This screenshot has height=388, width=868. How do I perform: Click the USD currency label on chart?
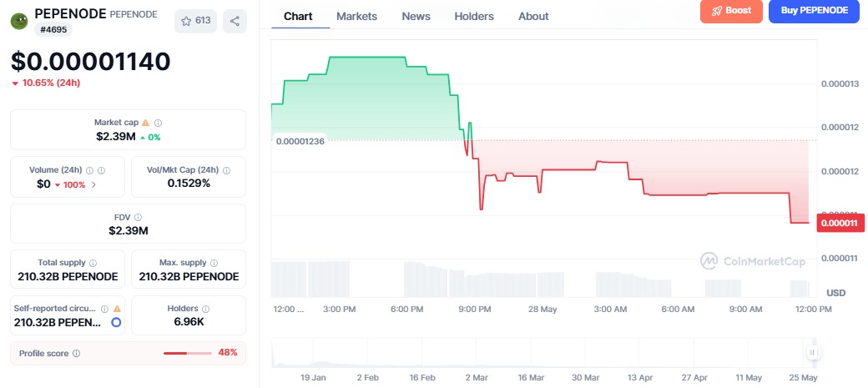(x=836, y=292)
